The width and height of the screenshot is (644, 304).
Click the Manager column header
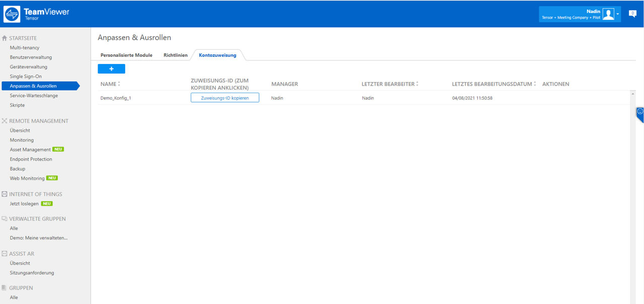pos(285,84)
